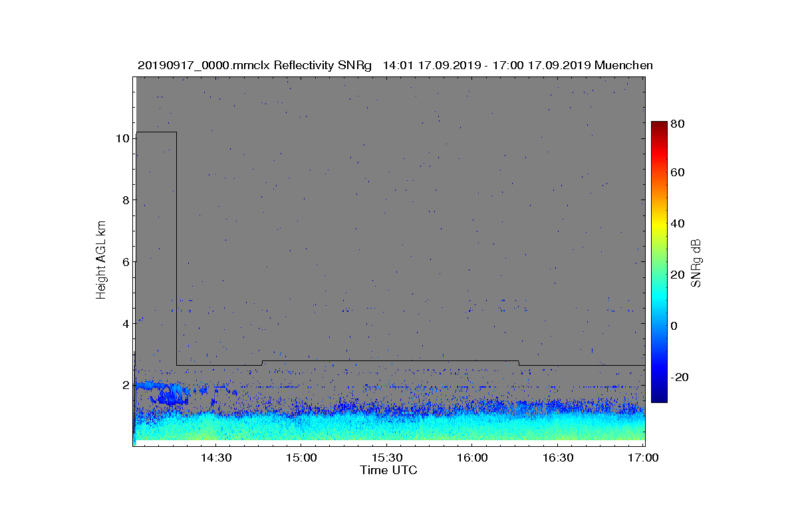This screenshot has height=532, width=798.
Task: Select the 16:30 time tick label
Action: point(559,458)
